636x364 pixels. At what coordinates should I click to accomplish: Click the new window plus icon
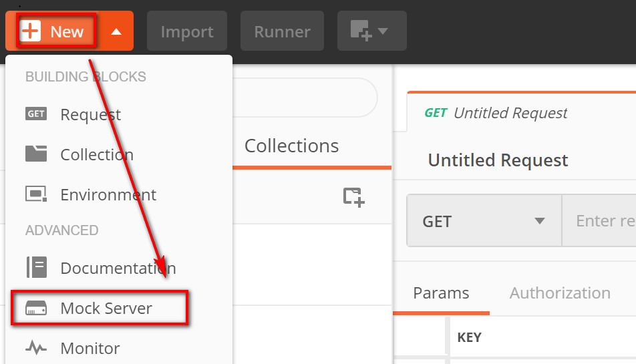click(361, 31)
